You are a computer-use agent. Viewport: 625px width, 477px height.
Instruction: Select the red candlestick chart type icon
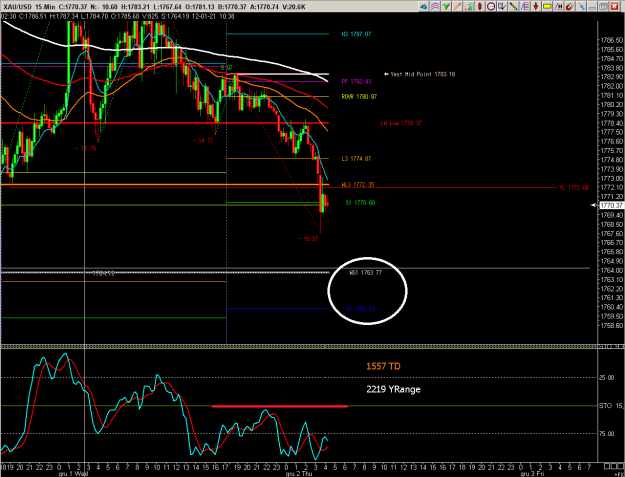pos(480,6)
